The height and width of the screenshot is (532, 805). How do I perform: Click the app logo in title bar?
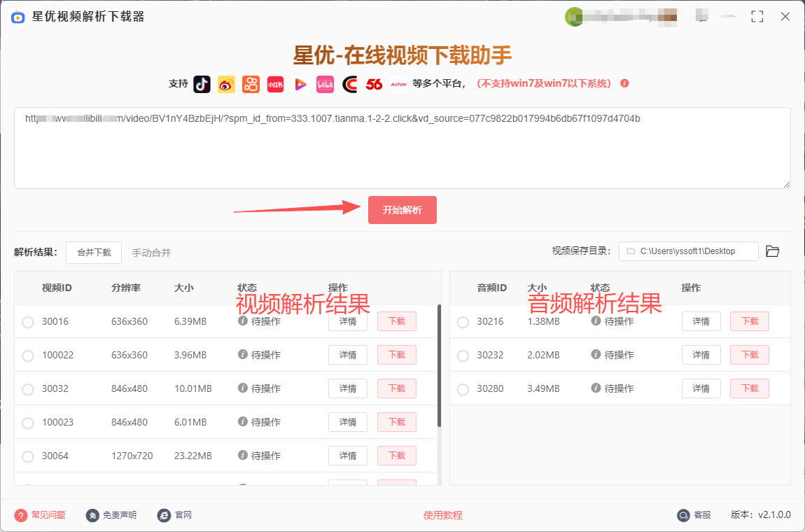(18, 16)
